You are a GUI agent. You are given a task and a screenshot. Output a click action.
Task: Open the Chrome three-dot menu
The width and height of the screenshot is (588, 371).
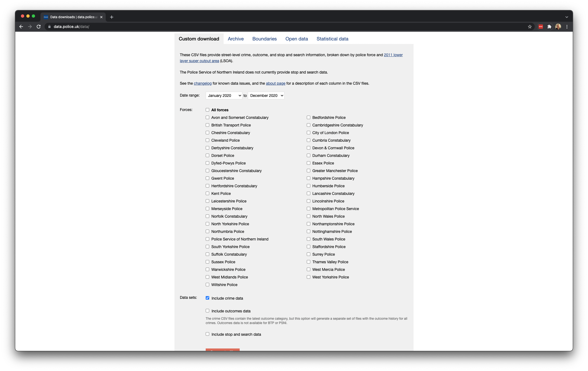coord(567,27)
